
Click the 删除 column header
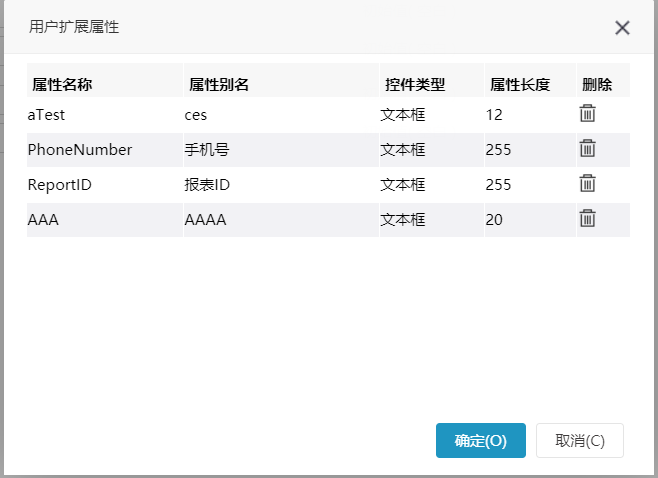click(x=603, y=80)
